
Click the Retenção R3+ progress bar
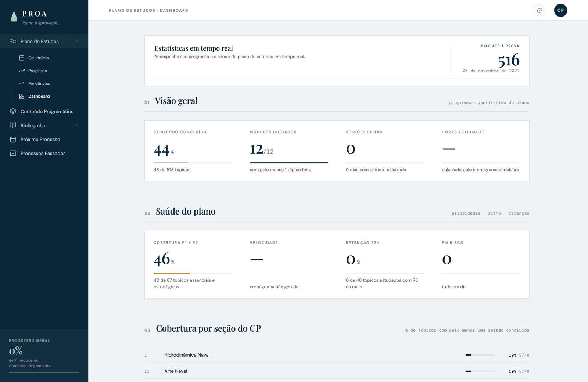click(x=385, y=273)
